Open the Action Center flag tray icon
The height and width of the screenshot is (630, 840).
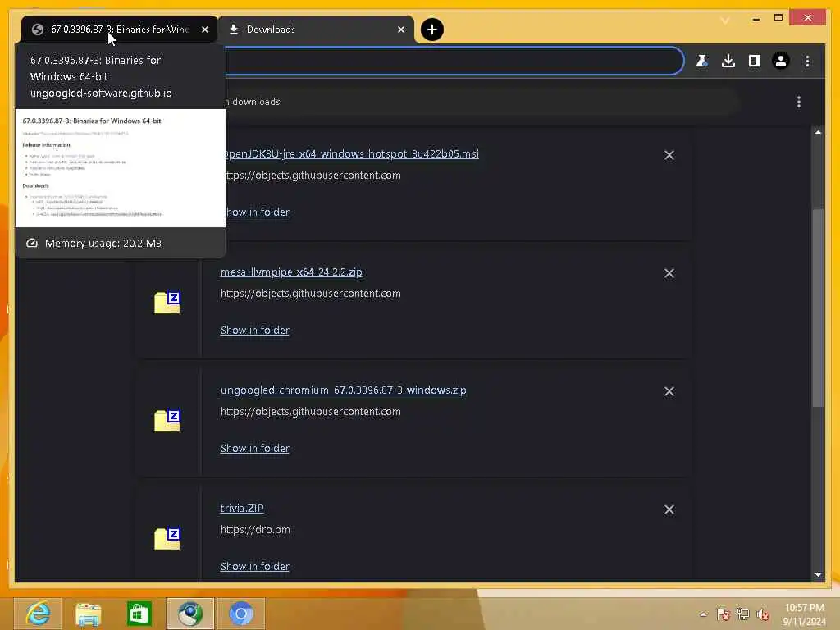click(724, 614)
